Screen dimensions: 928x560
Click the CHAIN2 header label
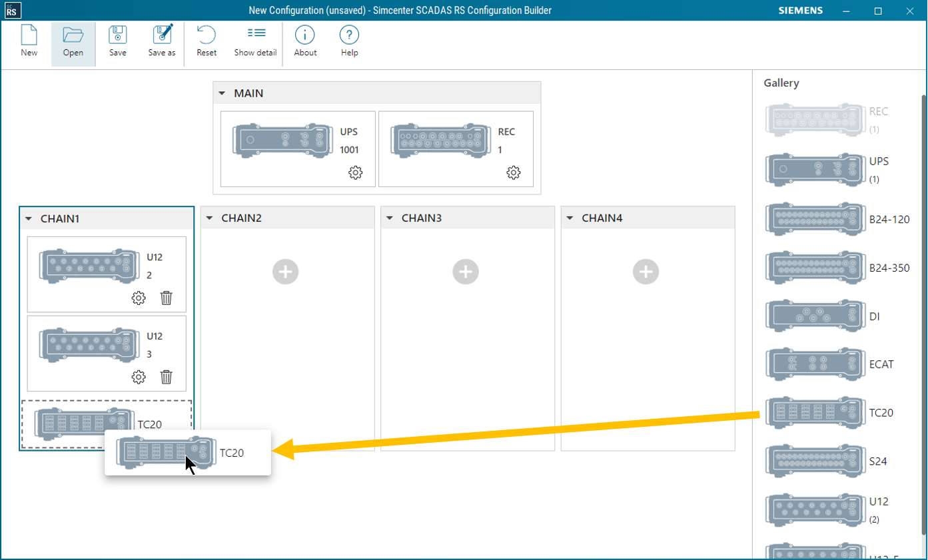click(x=242, y=218)
